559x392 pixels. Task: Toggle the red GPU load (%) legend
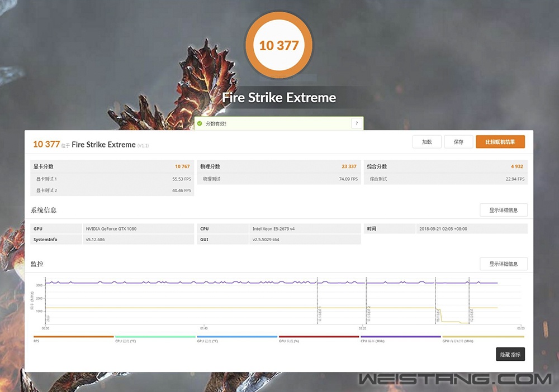(x=319, y=337)
